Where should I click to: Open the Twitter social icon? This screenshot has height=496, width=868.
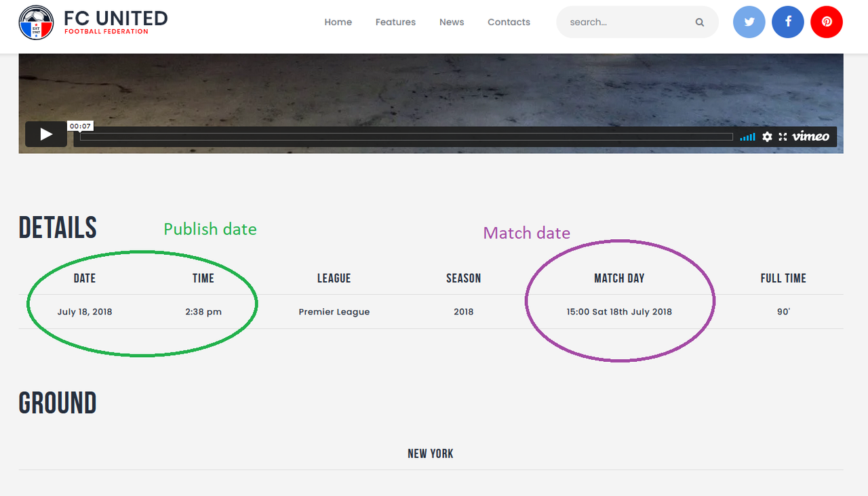[749, 22]
